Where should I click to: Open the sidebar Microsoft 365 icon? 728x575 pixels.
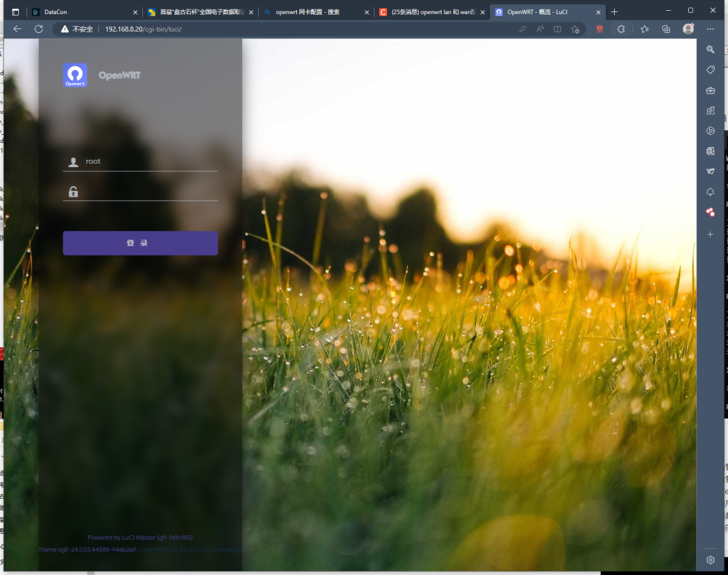[710, 131]
